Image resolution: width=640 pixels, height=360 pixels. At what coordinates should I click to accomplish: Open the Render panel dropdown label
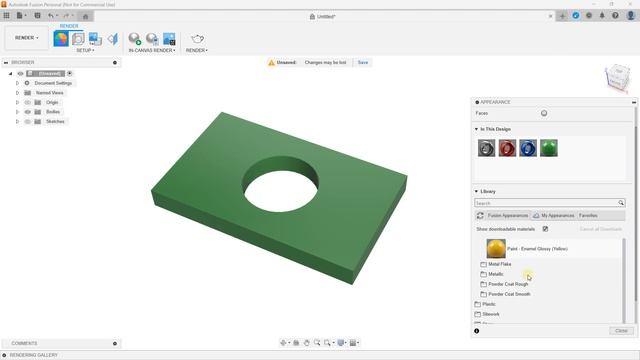197,50
